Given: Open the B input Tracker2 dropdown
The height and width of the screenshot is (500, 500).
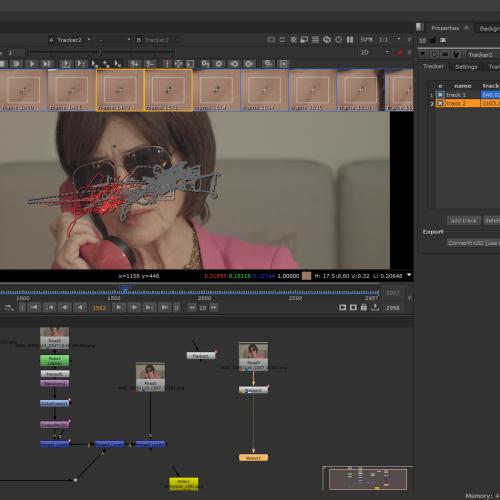Looking at the screenshot, I should coord(161,40).
